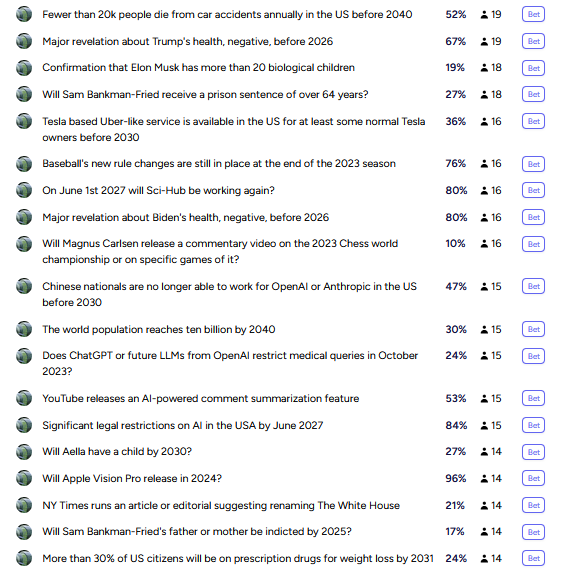This screenshot has width=569, height=574.
Task: Open prescription drugs for weight loss market
Action: point(238,559)
